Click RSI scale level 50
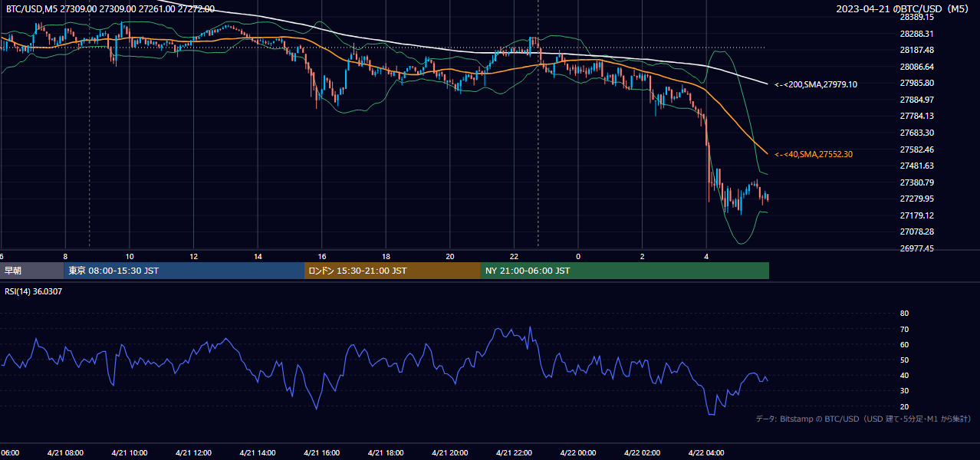 click(x=904, y=360)
